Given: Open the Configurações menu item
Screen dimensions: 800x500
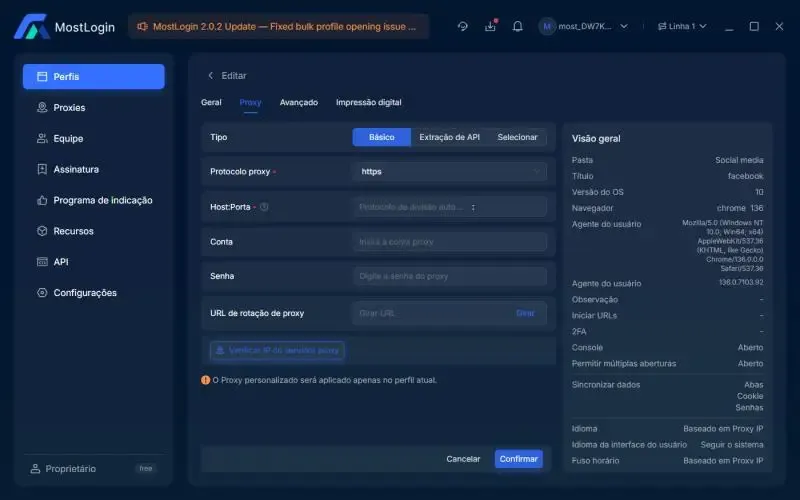Looking at the screenshot, I should (x=94, y=292).
